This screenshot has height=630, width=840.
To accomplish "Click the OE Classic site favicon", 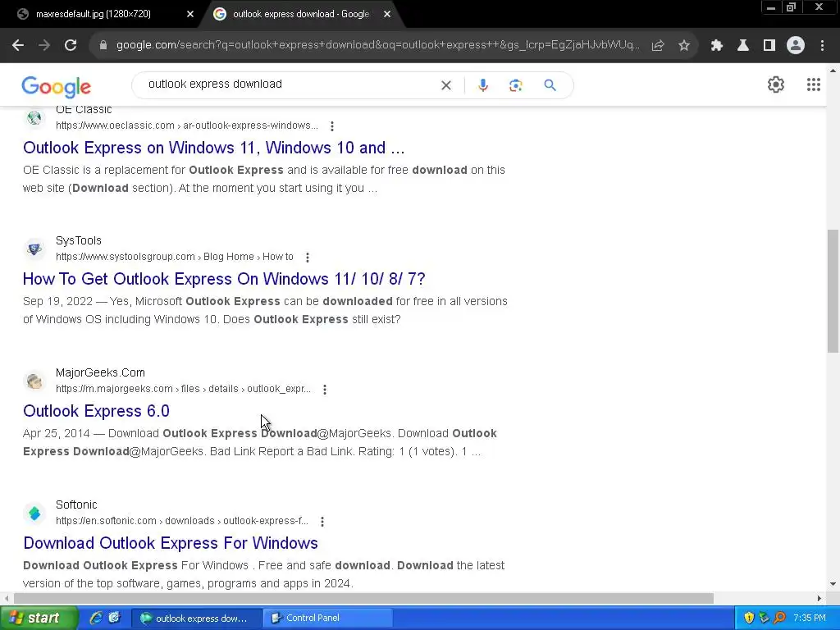I will (34, 117).
